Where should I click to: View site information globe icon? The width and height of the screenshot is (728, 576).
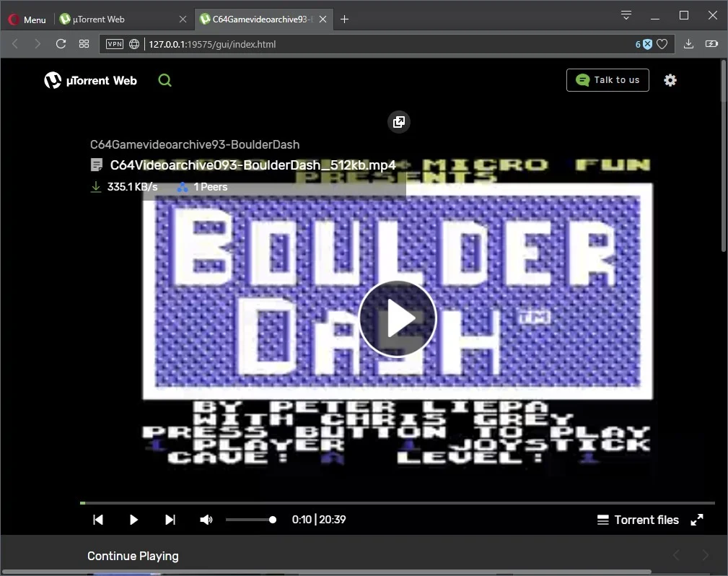coord(134,44)
